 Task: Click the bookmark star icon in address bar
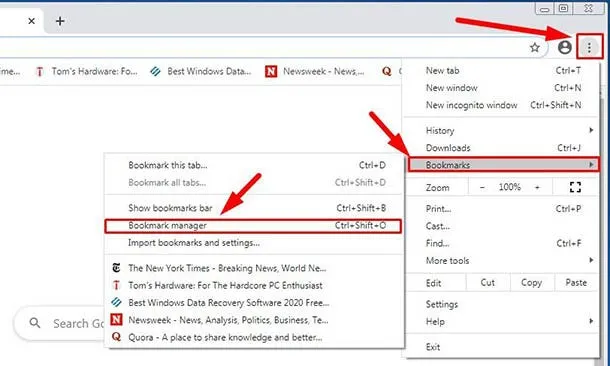pyautogui.click(x=535, y=47)
